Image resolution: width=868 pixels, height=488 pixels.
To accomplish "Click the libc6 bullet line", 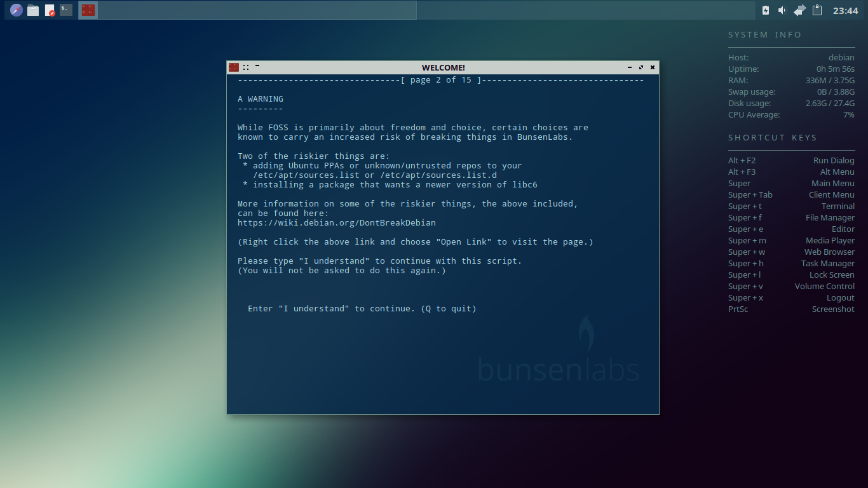I will tap(390, 185).
